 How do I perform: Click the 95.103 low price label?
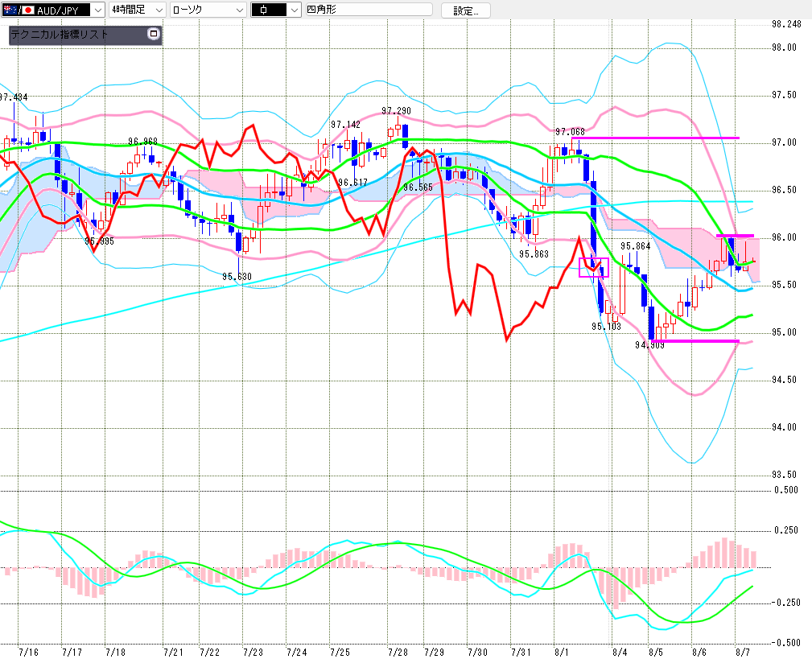(x=606, y=326)
